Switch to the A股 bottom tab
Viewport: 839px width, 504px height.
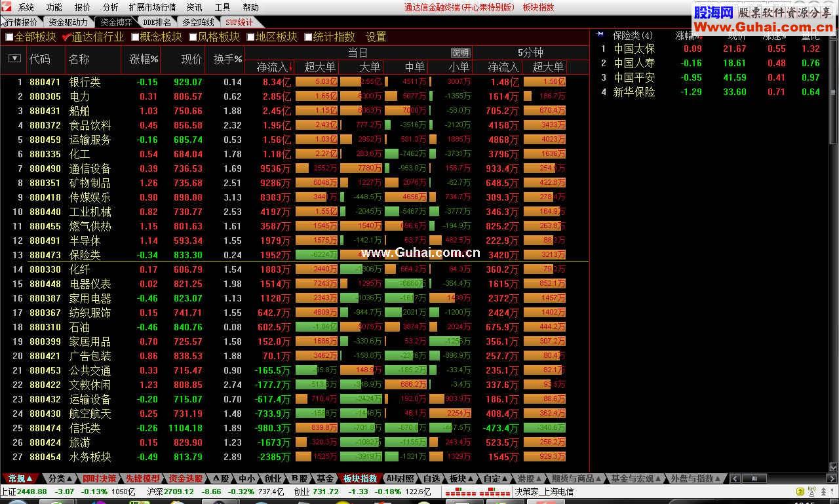[222, 479]
